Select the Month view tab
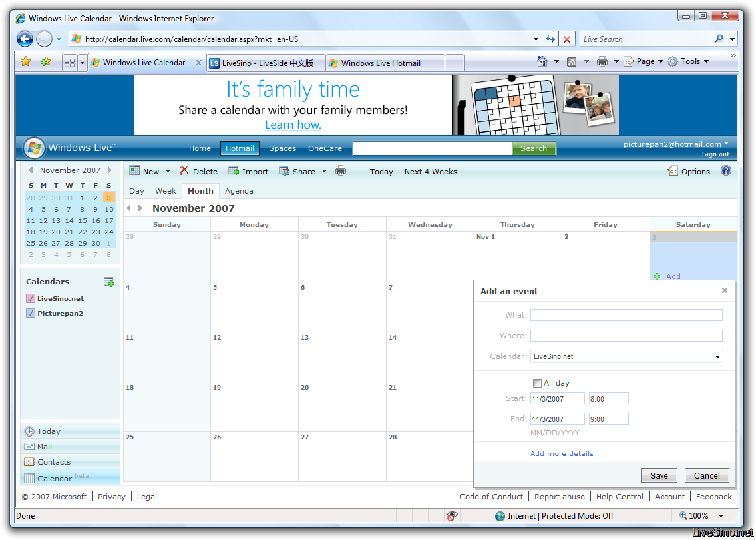Viewport: 756px width, 540px height. 200,191
